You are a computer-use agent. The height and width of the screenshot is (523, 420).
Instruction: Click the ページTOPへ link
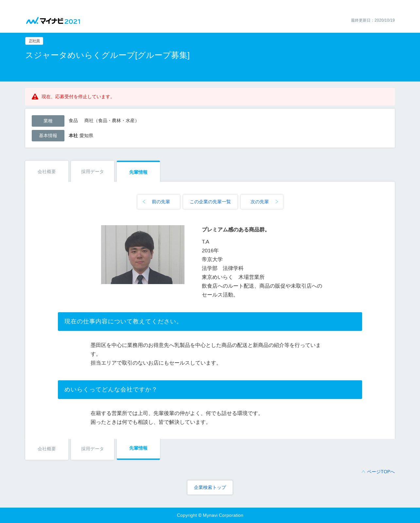[x=378, y=472]
